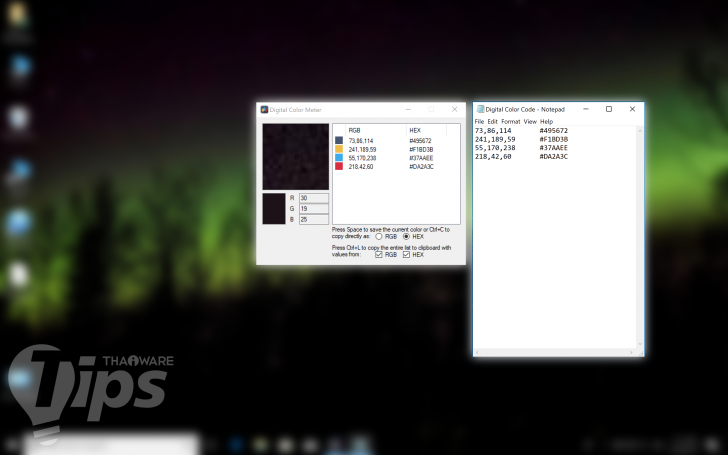Close the Digital Color Meter window
728x455 pixels.
click(455, 110)
